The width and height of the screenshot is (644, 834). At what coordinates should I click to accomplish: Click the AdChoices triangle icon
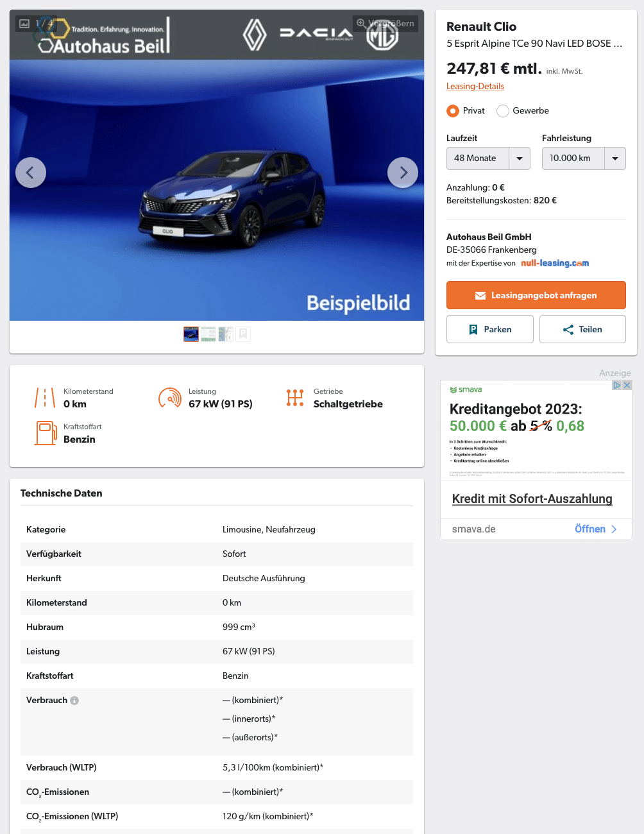(617, 385)
